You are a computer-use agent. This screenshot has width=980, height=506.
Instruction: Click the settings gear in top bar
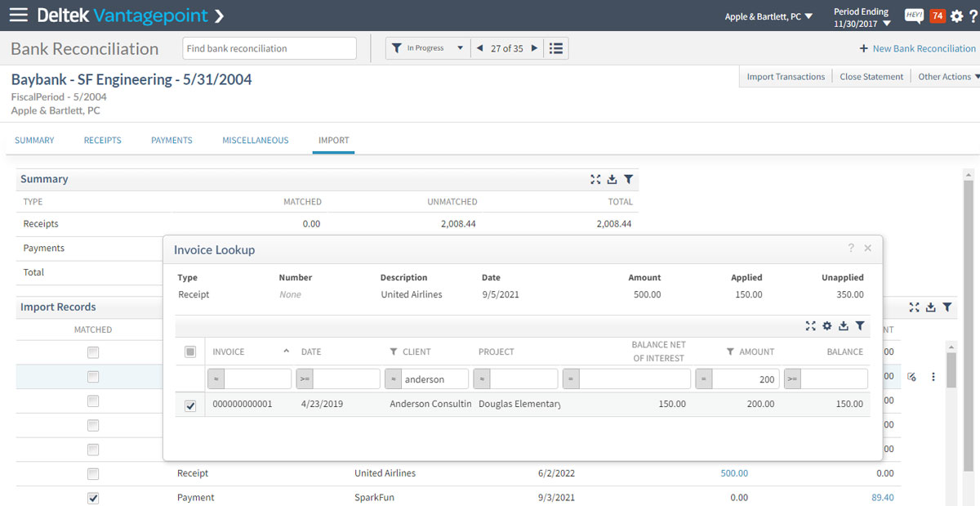(x=956, y=16)
